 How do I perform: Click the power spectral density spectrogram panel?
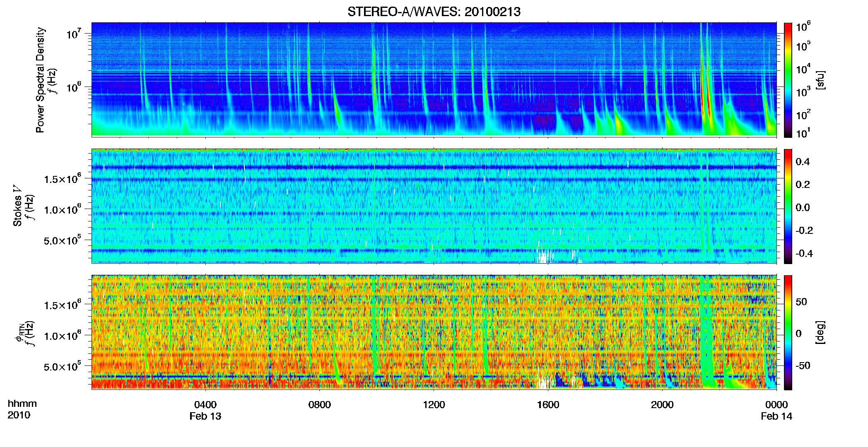pyautogui.click(x=434, y=79)
